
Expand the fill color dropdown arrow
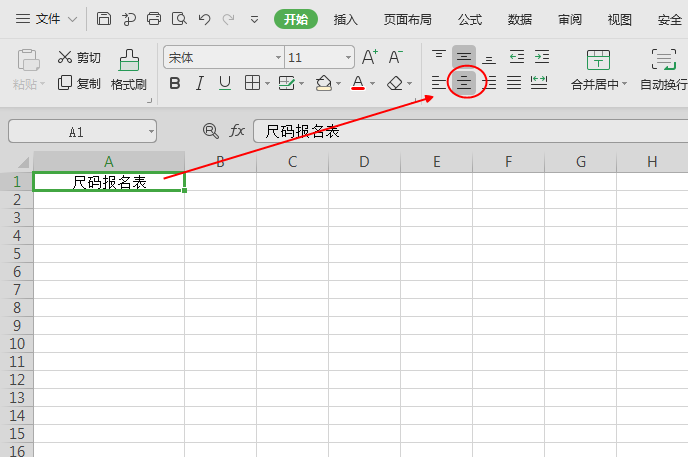click(338, 83)
